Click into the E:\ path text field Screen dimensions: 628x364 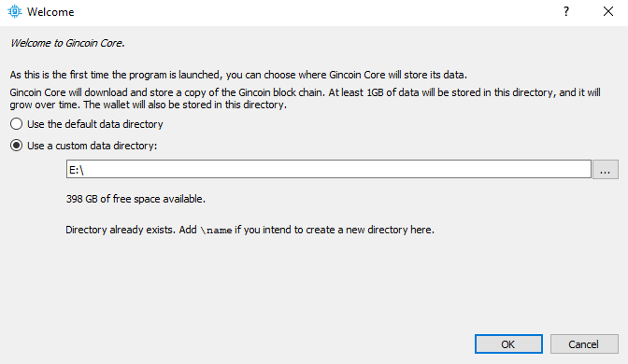click(328, 169)
